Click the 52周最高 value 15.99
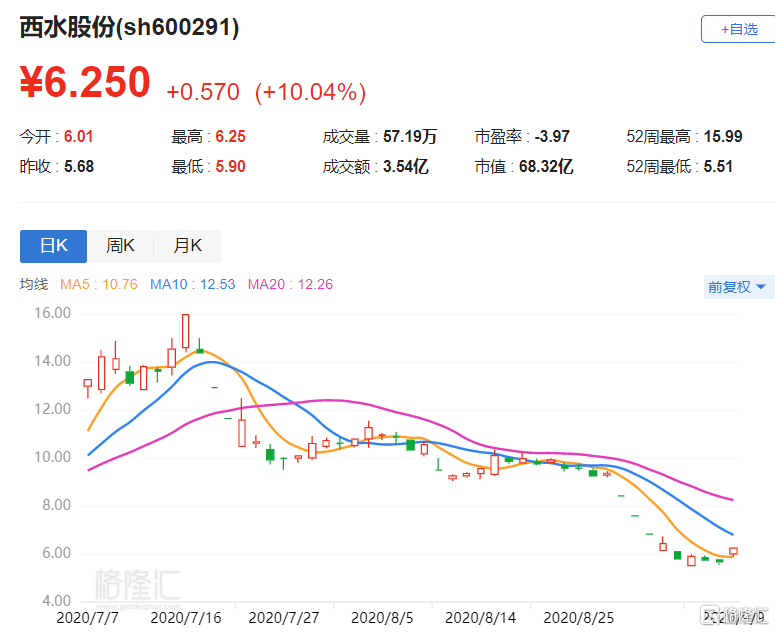The height and width of the screenshot is (632, 775). click(723, 136)
